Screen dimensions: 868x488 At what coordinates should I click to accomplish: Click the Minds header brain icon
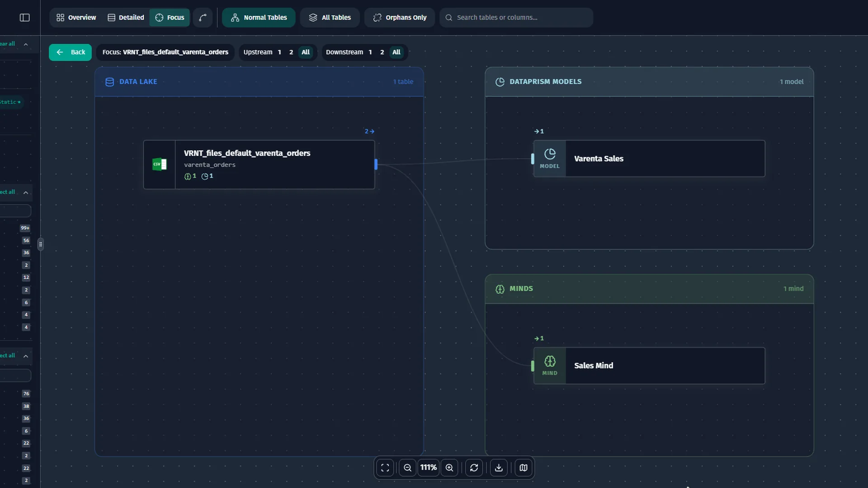[x=500, y=289]
